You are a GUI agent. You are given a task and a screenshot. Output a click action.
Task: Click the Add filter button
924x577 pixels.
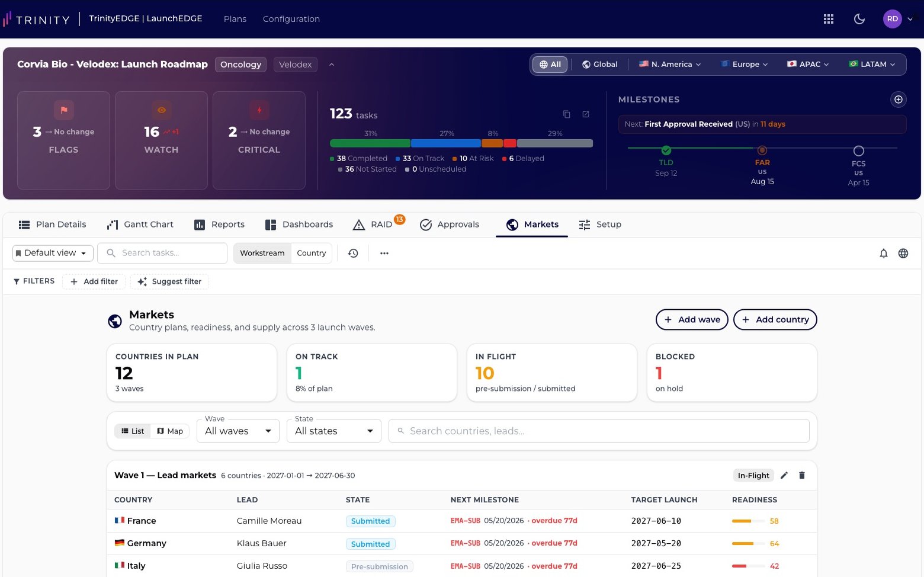(x=94, y=281)
